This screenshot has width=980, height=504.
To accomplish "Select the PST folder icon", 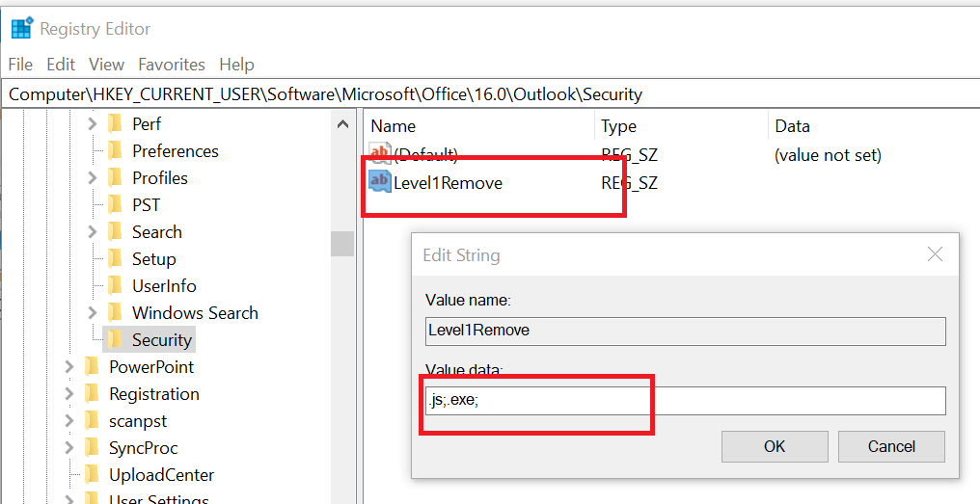I will [115, 205].
